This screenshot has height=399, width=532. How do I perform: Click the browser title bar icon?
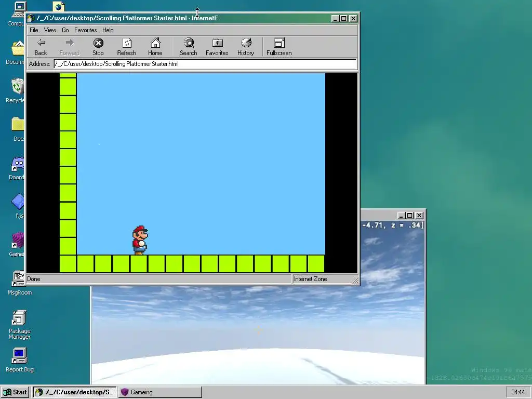click(31, 18)
